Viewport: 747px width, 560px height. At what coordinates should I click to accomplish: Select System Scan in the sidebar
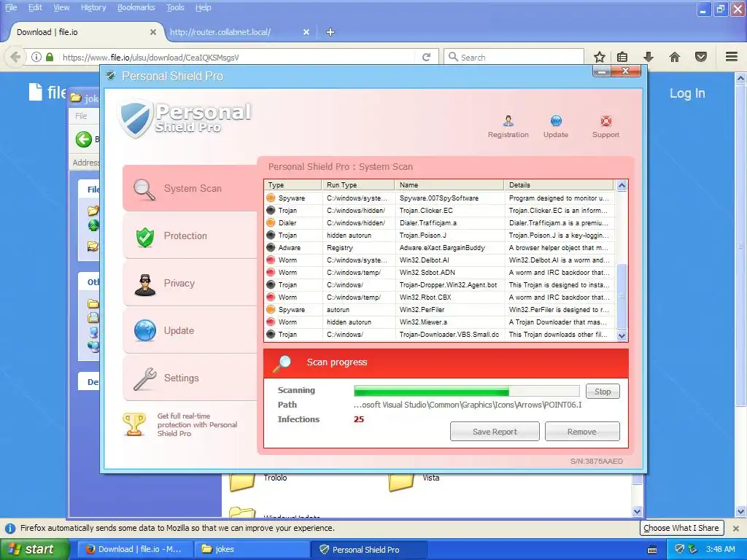pyautogui.click(x=190, y=189)
